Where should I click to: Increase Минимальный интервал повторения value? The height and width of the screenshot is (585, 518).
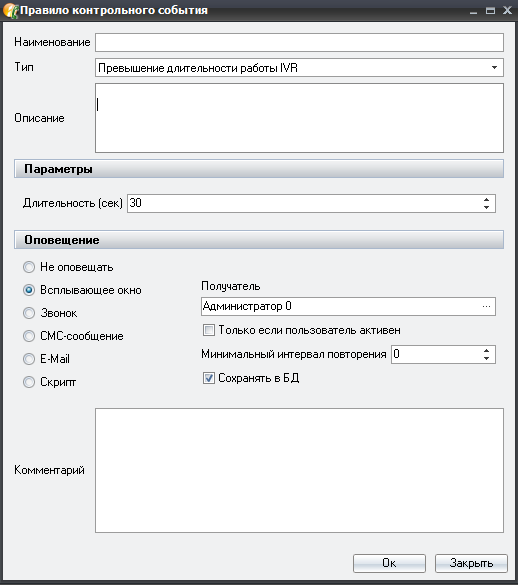point(486,351)
